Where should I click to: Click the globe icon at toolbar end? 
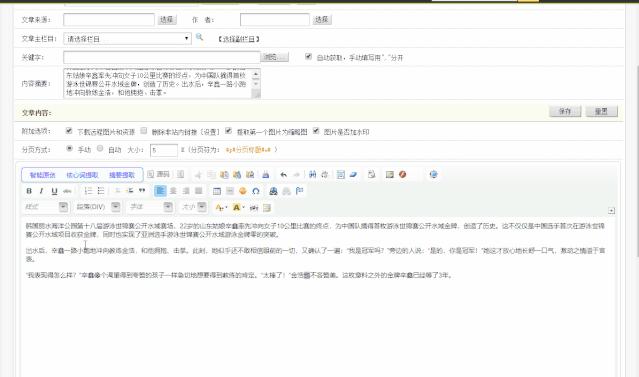[434, 174]
